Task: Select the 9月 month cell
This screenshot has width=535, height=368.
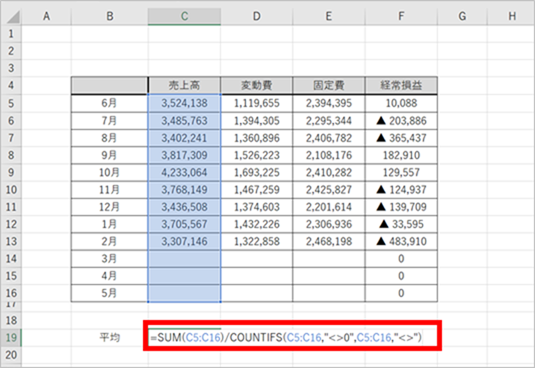Action: pos(110,155)
